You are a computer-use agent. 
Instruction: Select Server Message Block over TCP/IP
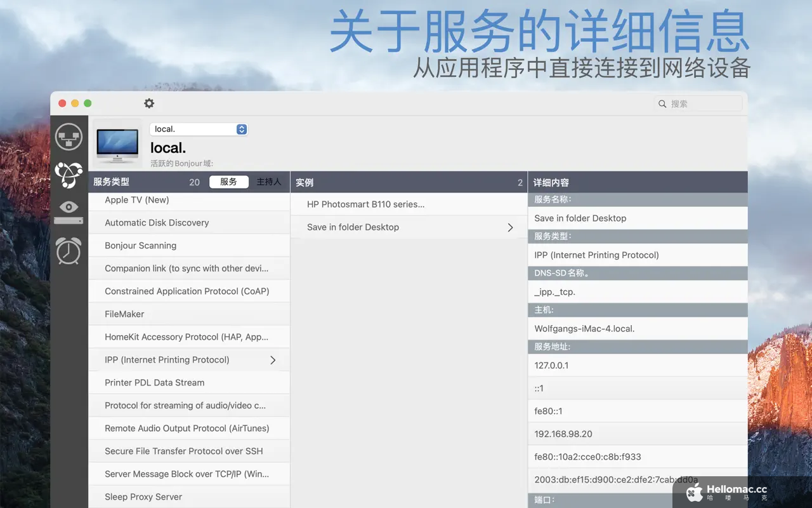point(189,474)
